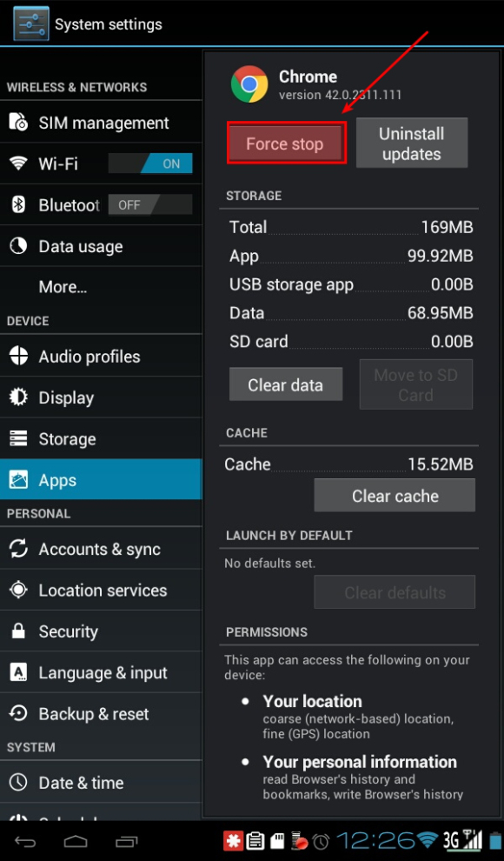Tap the Back navigation arrow

(x=25, y=842)
